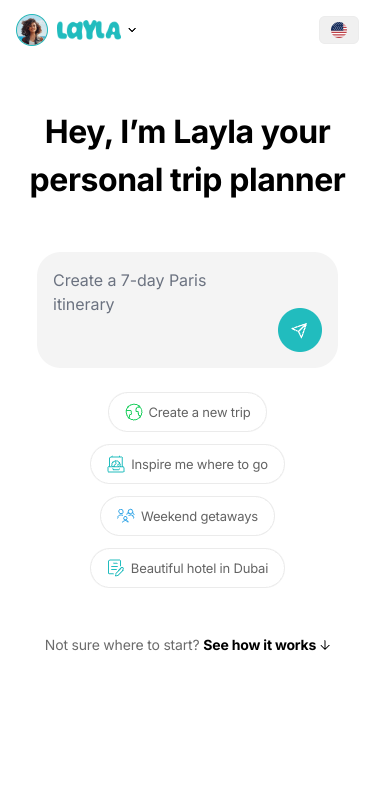Click the people icon on Weekend getaways
Image resolution: width=375 pixels, height=812 pixels.
pos(125,516)
